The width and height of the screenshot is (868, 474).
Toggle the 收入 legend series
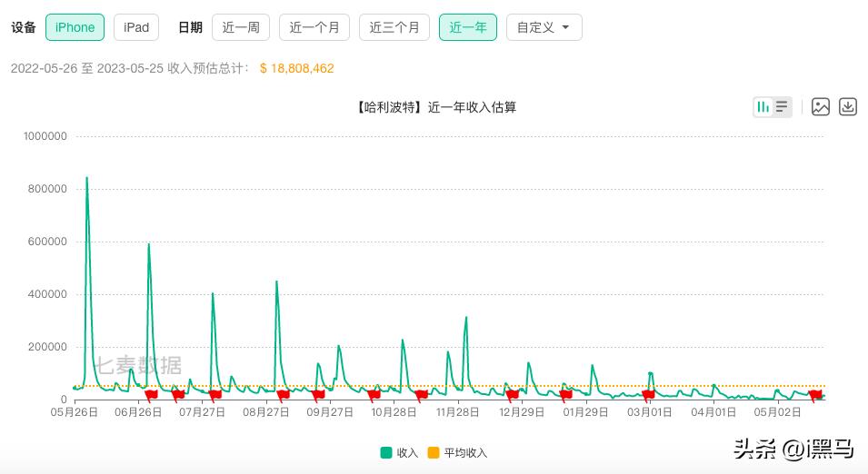(x=399, y=453)
